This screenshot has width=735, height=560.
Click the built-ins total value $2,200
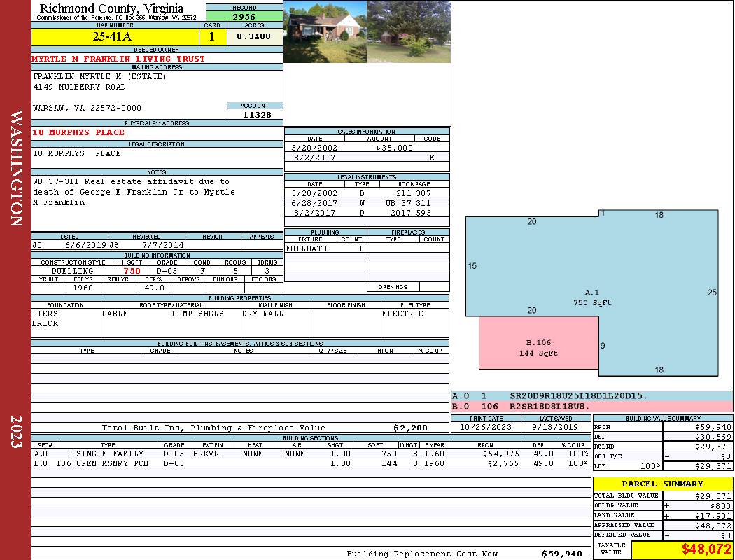[411, 428]
